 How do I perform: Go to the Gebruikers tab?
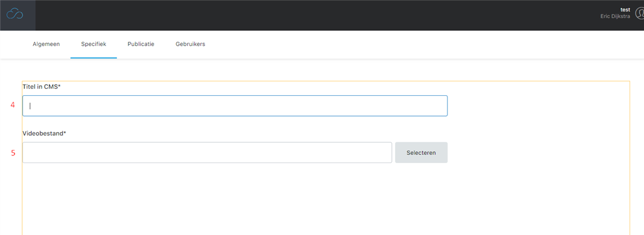tap(190, 44)
